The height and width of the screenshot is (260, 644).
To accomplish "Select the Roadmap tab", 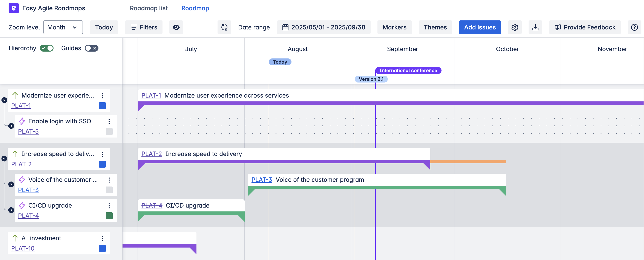I will click(x=195, y=8).
